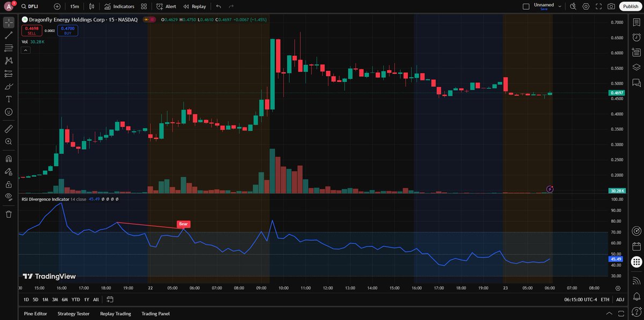Click the Vol 30.28K indicator label

(33, 42)
